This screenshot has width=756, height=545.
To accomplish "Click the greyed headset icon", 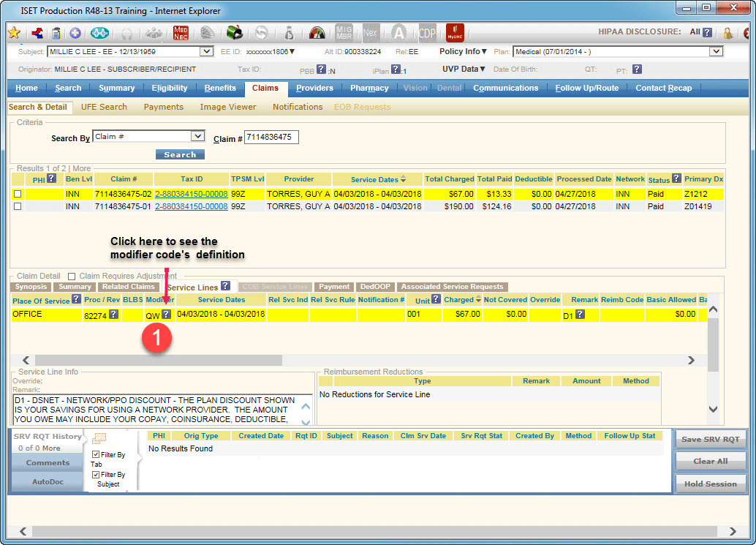I will click(x=126, y=33).
